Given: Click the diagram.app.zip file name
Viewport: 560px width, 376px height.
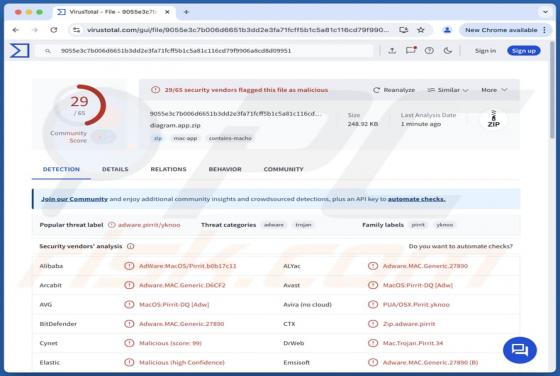Looking at the screenshot, I should (175, 125).
